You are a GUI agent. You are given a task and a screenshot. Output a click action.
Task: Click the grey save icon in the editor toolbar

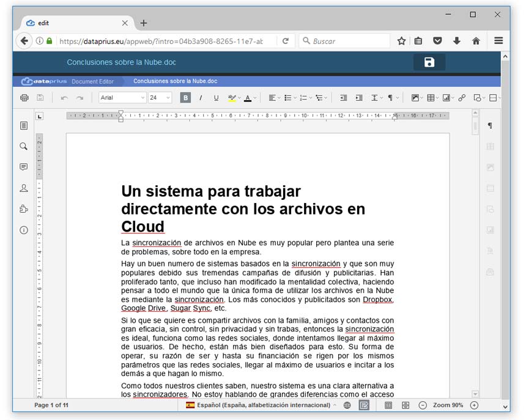point(40,98)
